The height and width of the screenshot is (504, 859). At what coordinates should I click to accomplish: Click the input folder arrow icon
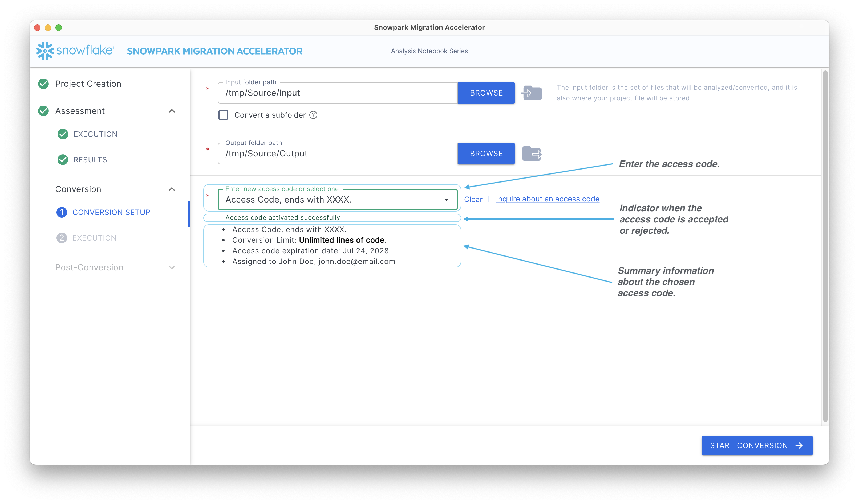point(532,93)
